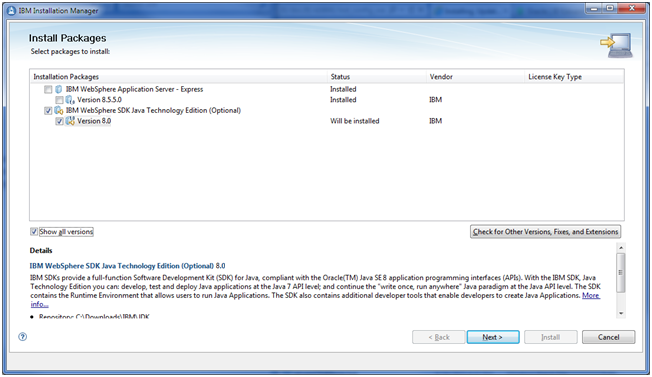Viewport: 652px width, 377px height.
Task: Click Details scrollbar up arrow
Action: (x=621, y=248)
